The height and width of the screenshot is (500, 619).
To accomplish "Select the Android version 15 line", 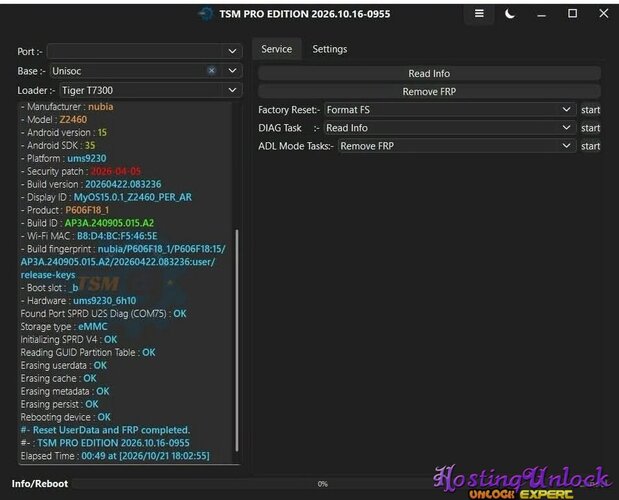I will [x=64, y=132].
